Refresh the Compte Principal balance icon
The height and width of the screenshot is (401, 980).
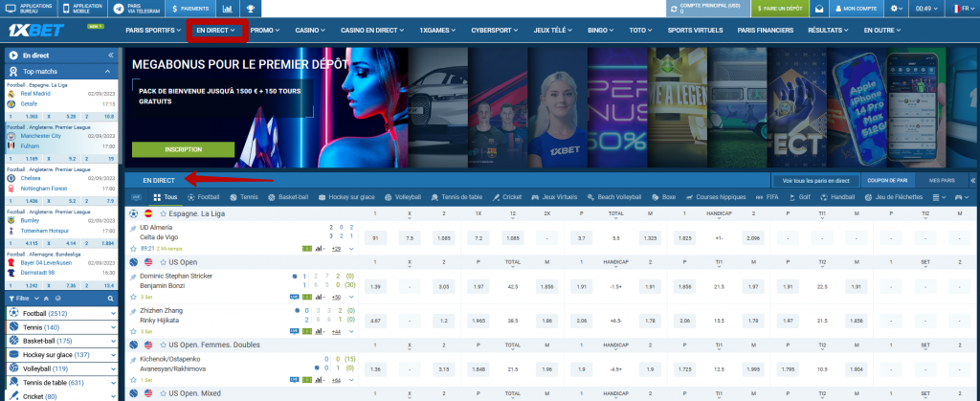pos(673,9)
